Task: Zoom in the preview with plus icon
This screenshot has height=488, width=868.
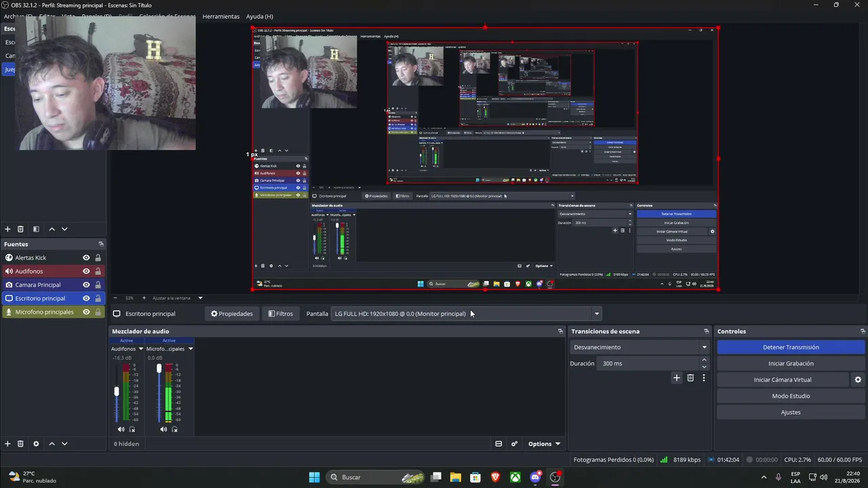Action: click(x=144, y=298)
